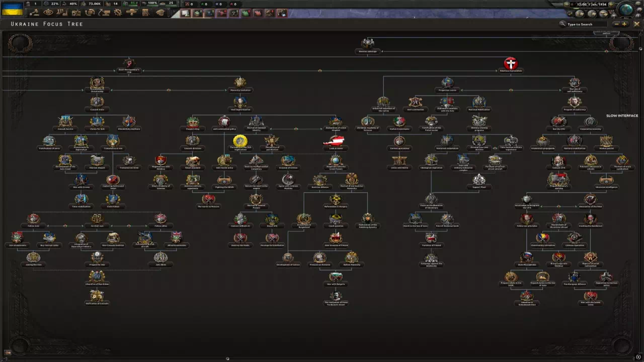644x362 pixels.
Task: Select the 'Italian investments' focus icon
Action: 399,122
